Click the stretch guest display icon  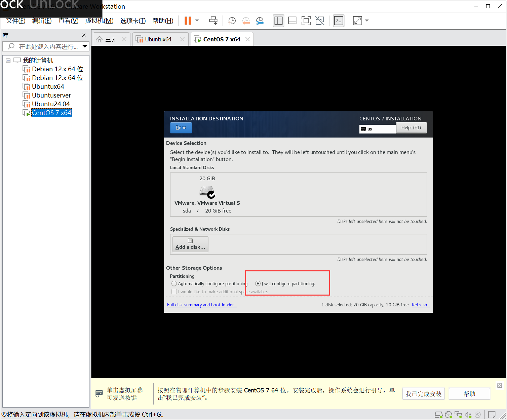pos(357,21)
